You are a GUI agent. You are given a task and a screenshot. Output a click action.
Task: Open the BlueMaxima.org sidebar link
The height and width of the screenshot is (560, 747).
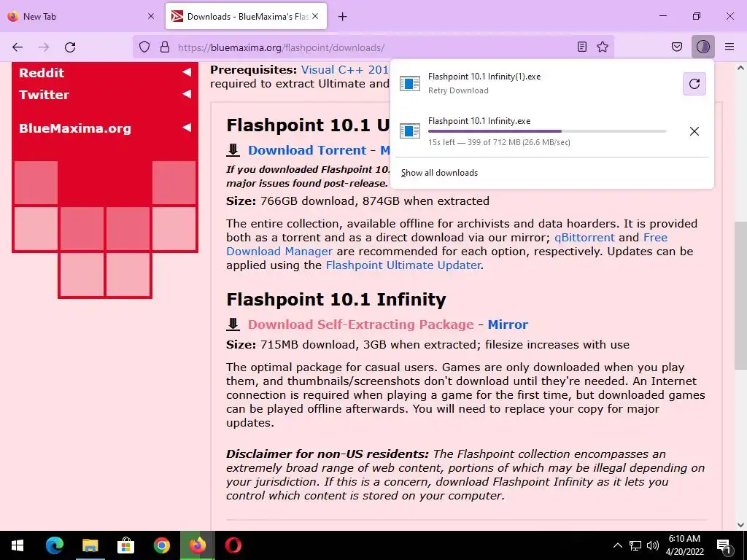(75, 128)
